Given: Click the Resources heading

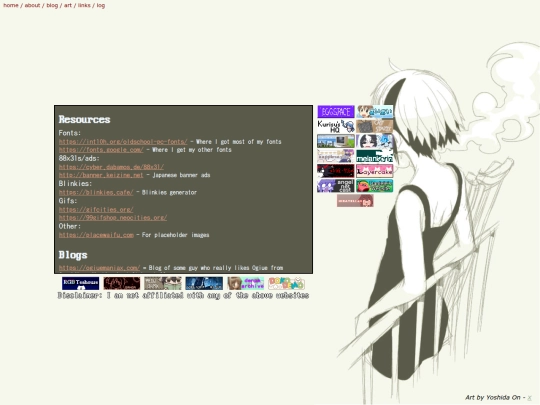Looking at the screenshot, I should (84, 120).
